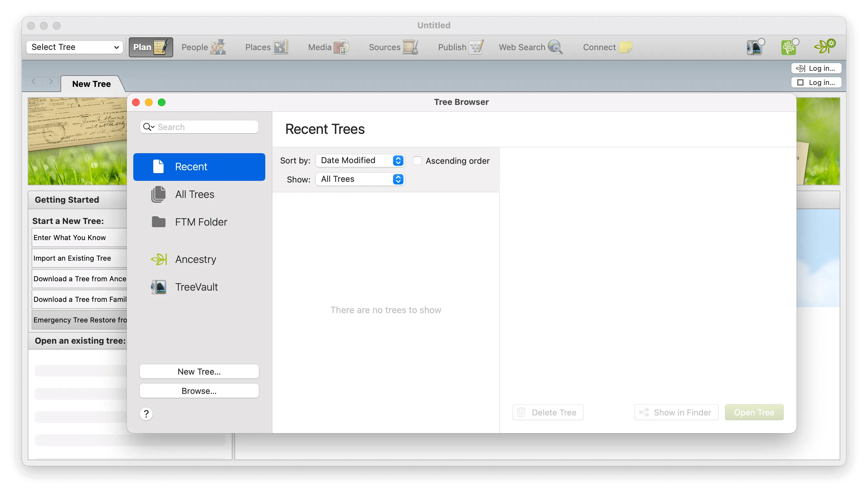
Task: Select TreeVault in the Tree Browser sidebar
Action: coord(196,287)
